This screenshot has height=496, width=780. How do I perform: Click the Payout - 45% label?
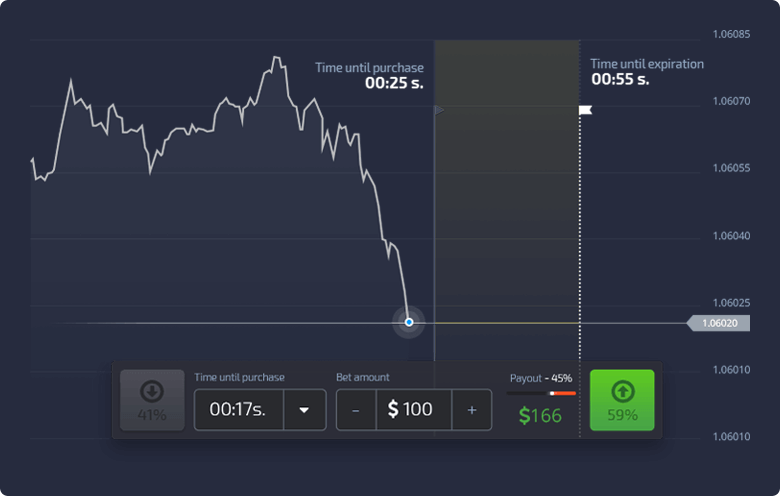[x=541, y=378]
